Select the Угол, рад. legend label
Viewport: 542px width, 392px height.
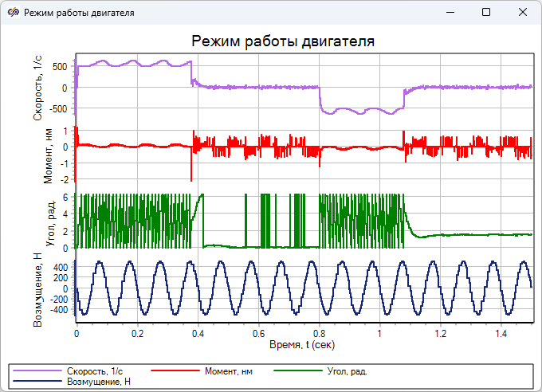coord(348,371)
